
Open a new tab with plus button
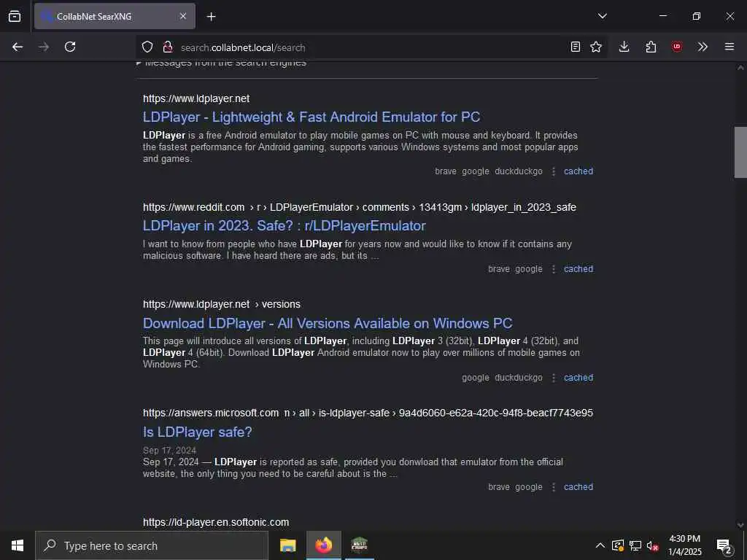(x=211, y=17)
